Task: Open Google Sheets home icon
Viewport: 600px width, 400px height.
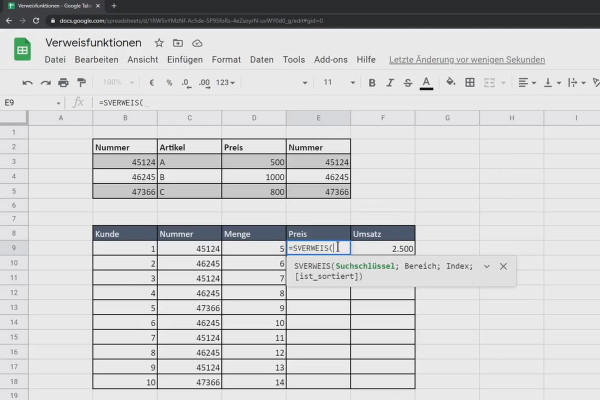Action: point(22,49)
